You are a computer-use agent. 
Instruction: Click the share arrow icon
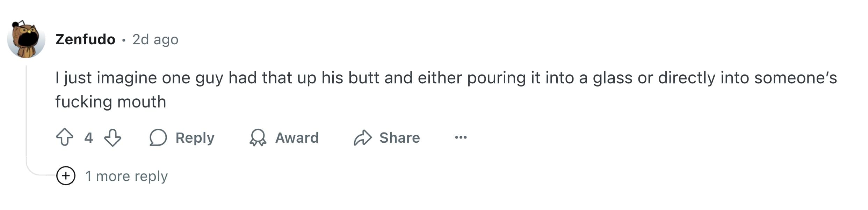pos(362,137)
